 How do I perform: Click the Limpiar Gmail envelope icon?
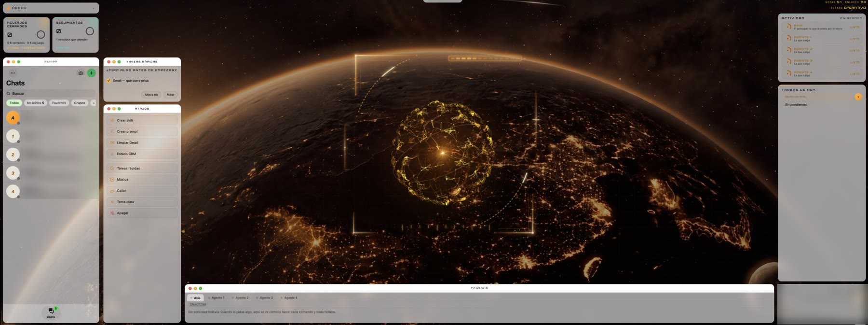pos(112,142)
